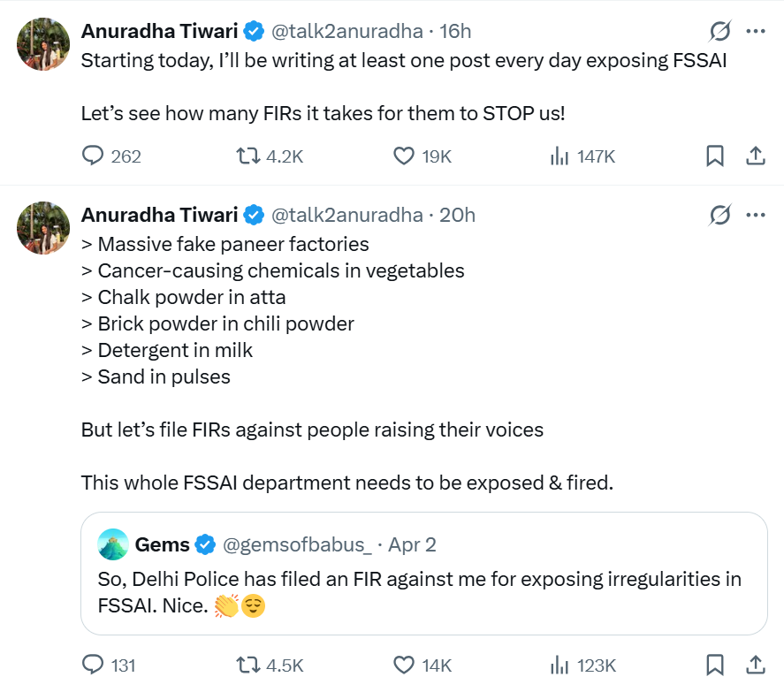
Task: Open the @gemsofbabus_ handle link
Action: pos(296,544)
